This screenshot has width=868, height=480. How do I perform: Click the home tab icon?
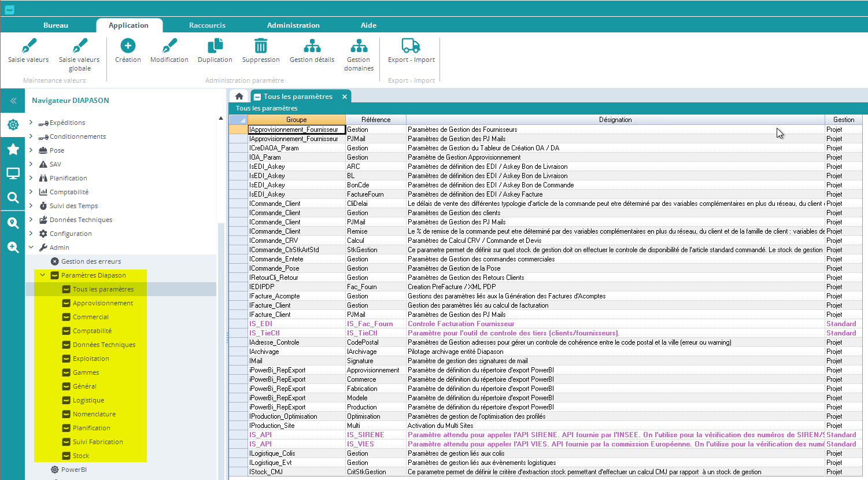click(239, 97)
